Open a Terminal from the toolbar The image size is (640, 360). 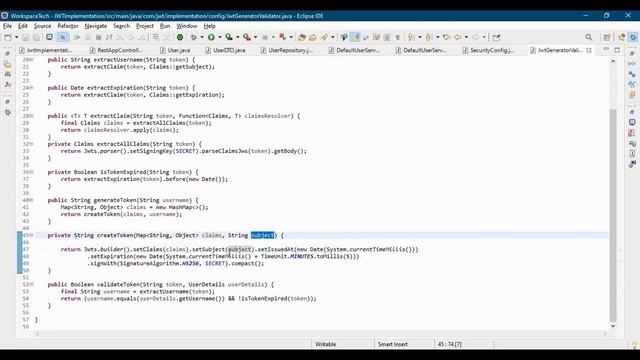tap(49, 37)
